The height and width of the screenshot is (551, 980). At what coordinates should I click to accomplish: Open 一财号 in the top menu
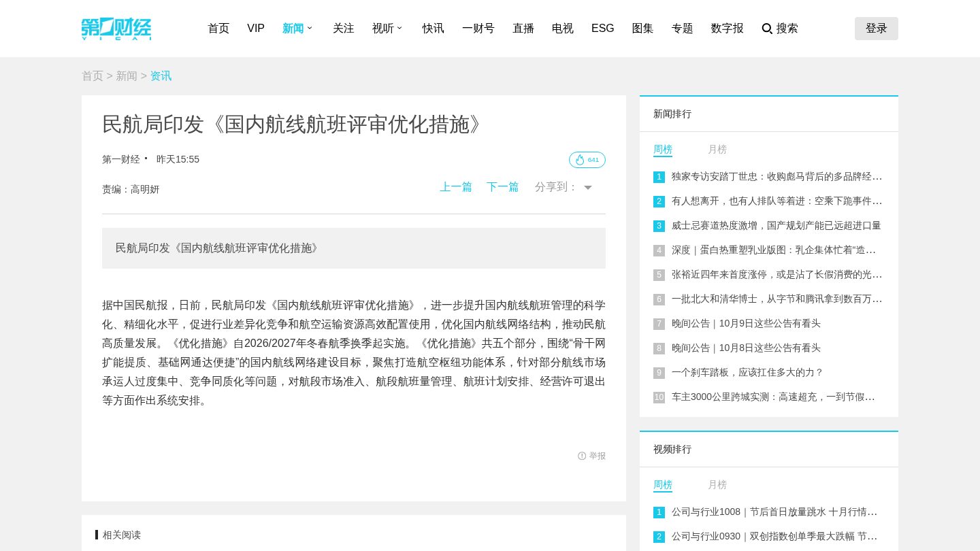pyautogui.click(x=478, y=29)
